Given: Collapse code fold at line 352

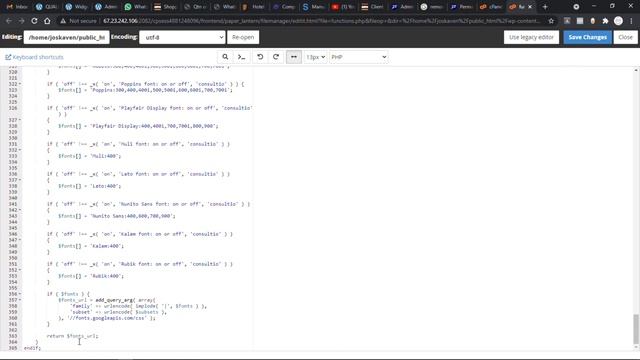Looking at the screenshot, I should [x=20, y=270].
